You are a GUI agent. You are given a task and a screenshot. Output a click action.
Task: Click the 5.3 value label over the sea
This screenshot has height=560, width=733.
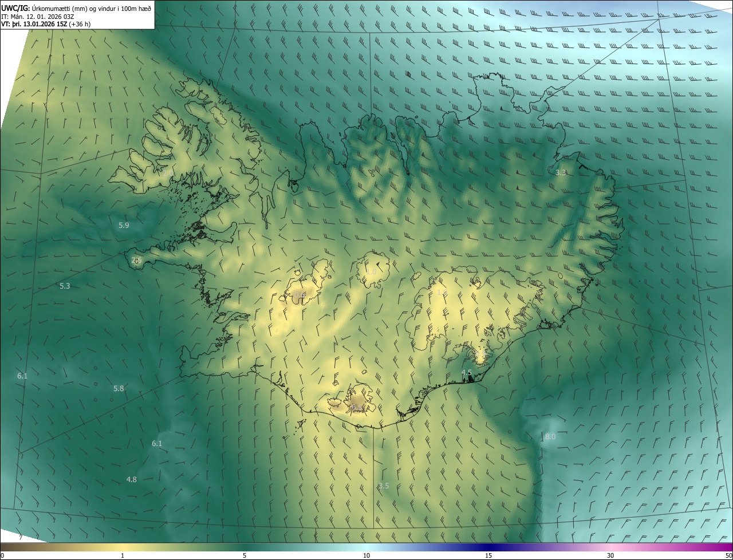coord(65,286)
